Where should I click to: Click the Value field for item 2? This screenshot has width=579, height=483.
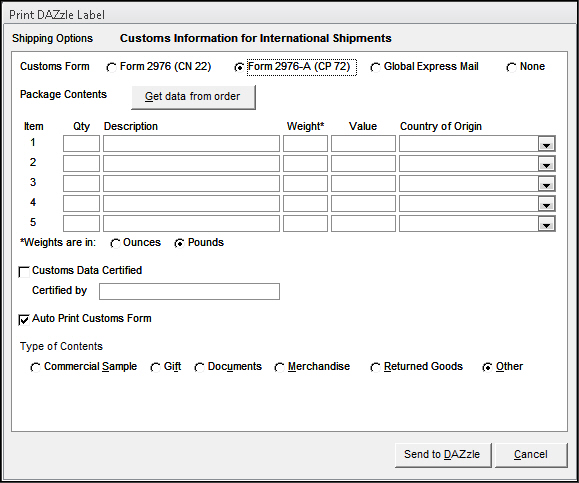(x=363, y=164)
